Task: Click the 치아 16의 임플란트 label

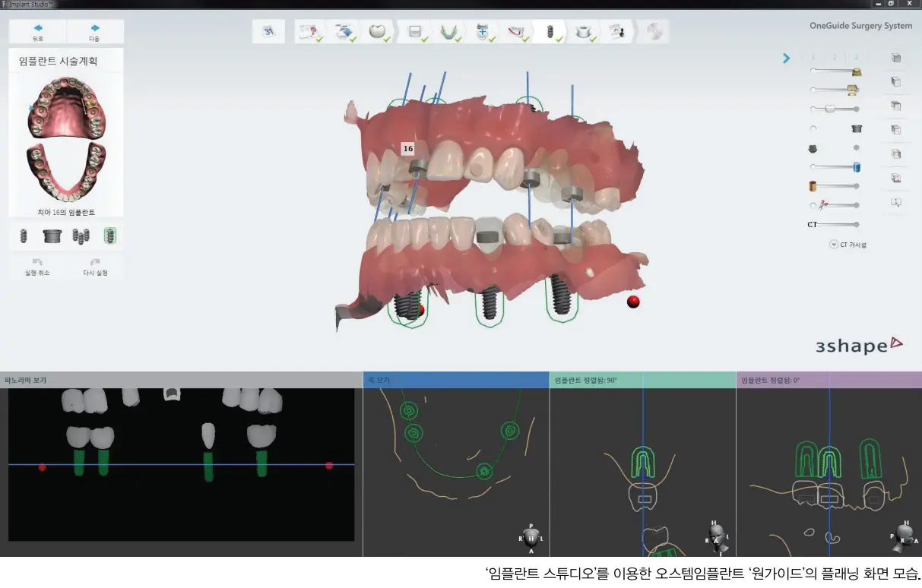Action: pyautogui.click(x=66, y=212)
